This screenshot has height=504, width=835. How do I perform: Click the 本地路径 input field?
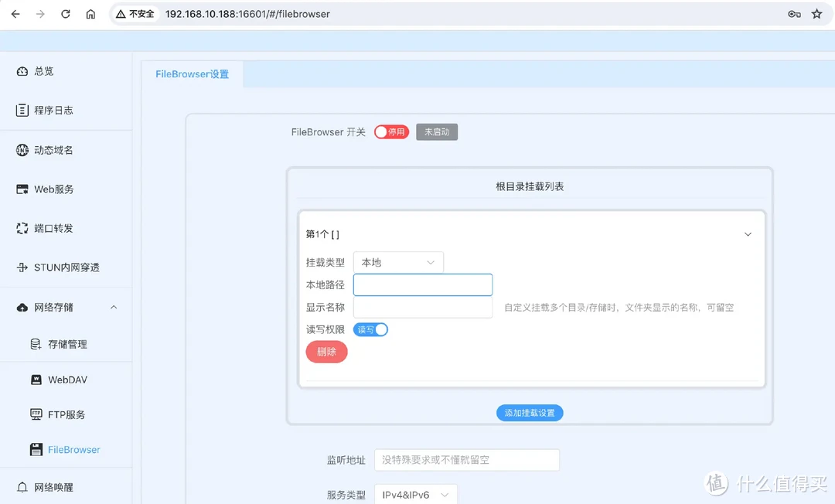(x=423, y=285)
